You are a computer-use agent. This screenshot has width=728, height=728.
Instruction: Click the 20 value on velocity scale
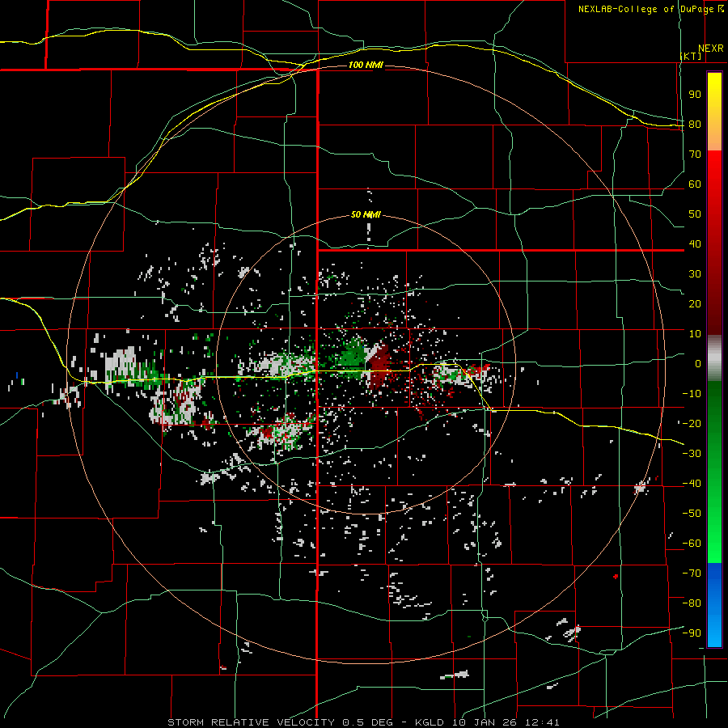(695, 304)
